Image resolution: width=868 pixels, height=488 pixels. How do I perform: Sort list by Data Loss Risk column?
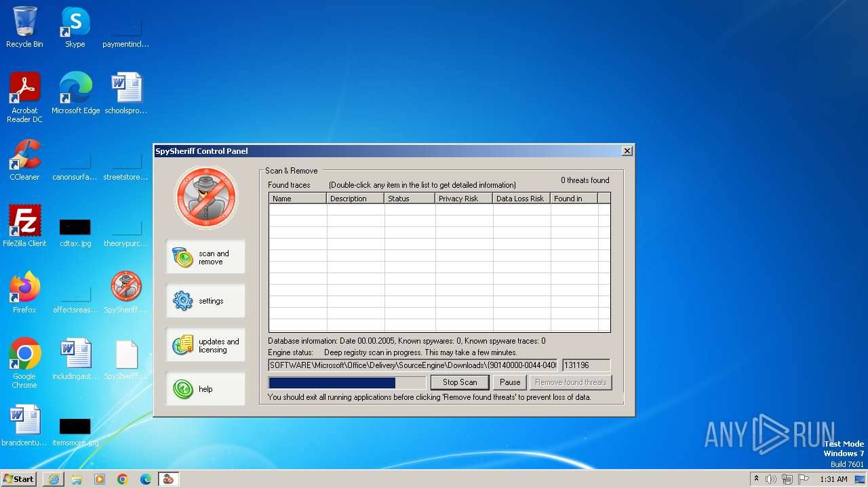521,199
